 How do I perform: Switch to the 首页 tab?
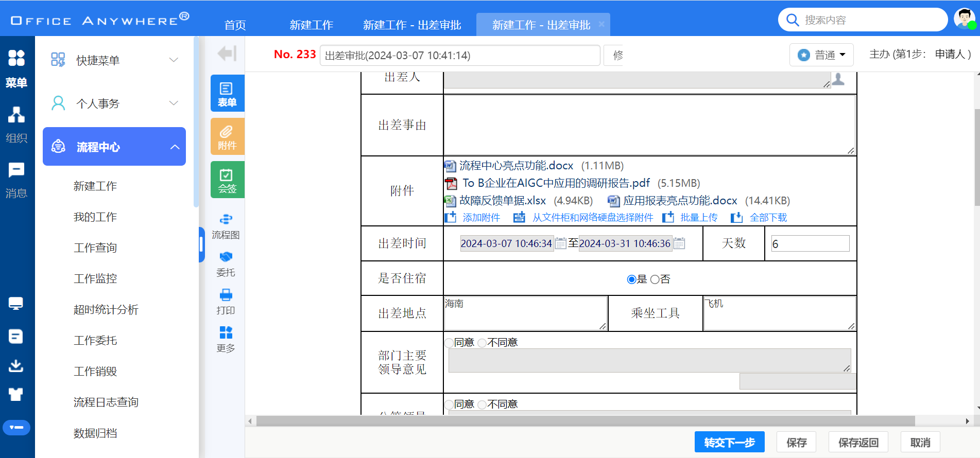click(235, 25)
